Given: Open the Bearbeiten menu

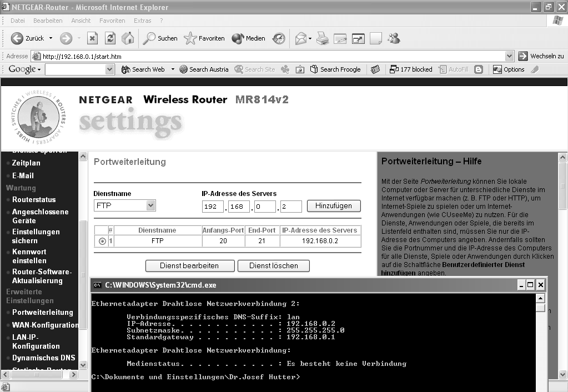Looking at the screenshot, I should pos(48,21).
